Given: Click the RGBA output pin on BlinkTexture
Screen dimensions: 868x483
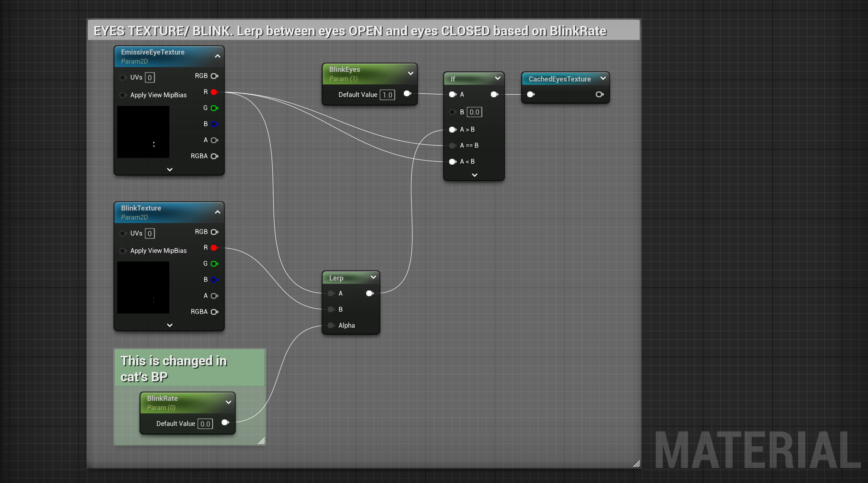Looking at the screenshot, I should coord(214,312).
